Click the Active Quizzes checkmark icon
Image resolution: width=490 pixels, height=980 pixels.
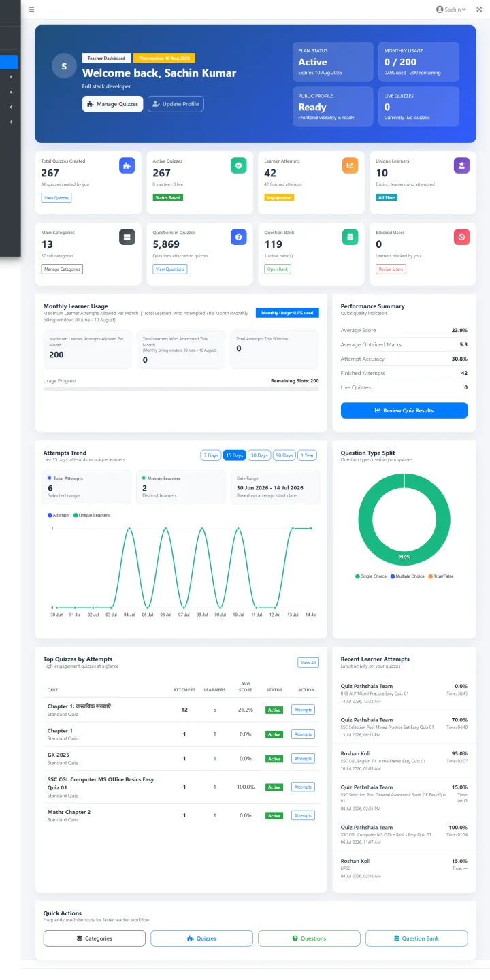[x=238, y=165]
